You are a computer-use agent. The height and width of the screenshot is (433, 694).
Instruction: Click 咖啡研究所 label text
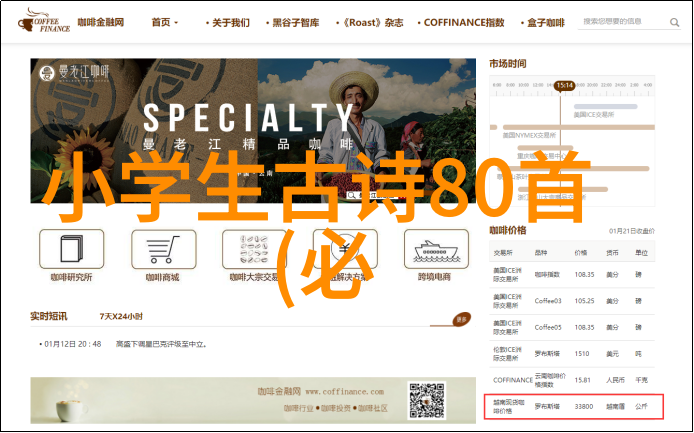coord(71,277)
